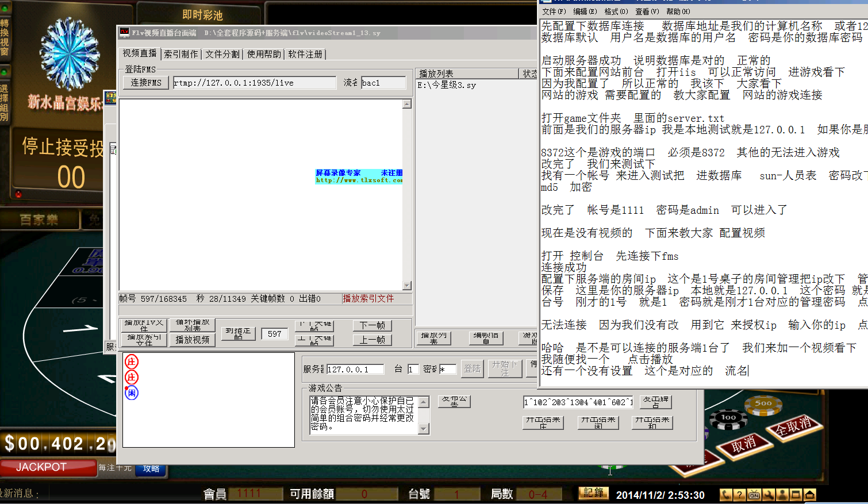Click the 全取消 cancel-all bet button
The image size is (868, 504).
793,427
